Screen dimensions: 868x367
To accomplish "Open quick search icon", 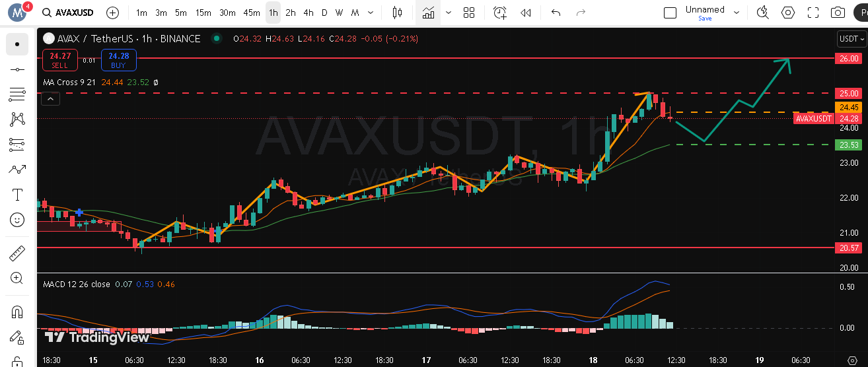I will pyautogui.click(x=763, y=13).
